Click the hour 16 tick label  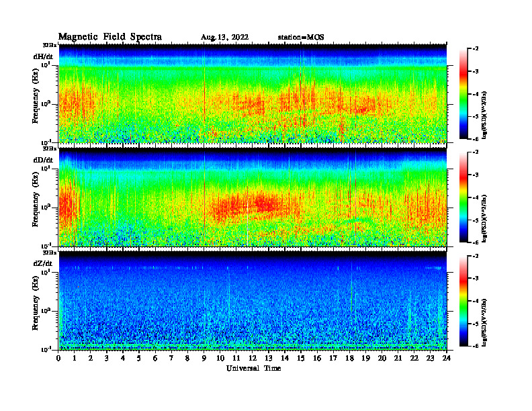click(317, 359)
